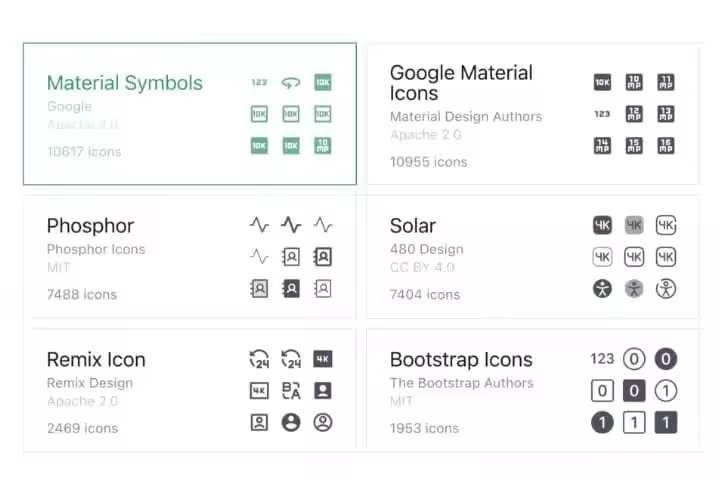Select the dark filled 4K icon in Solar
The height and width of the screenshot is (480, 720).
[602, 225]
